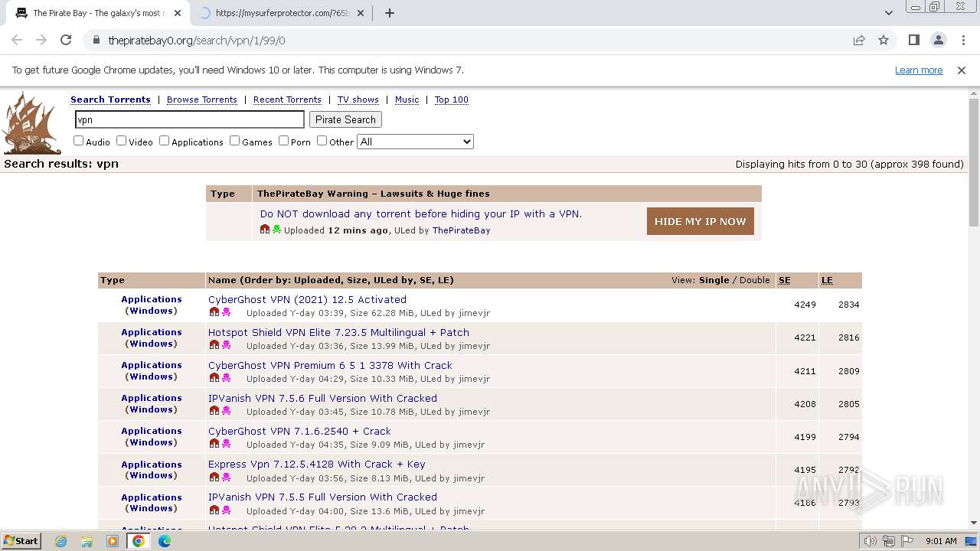Click the HIDE MY IP NOW button

pos(700,221)
